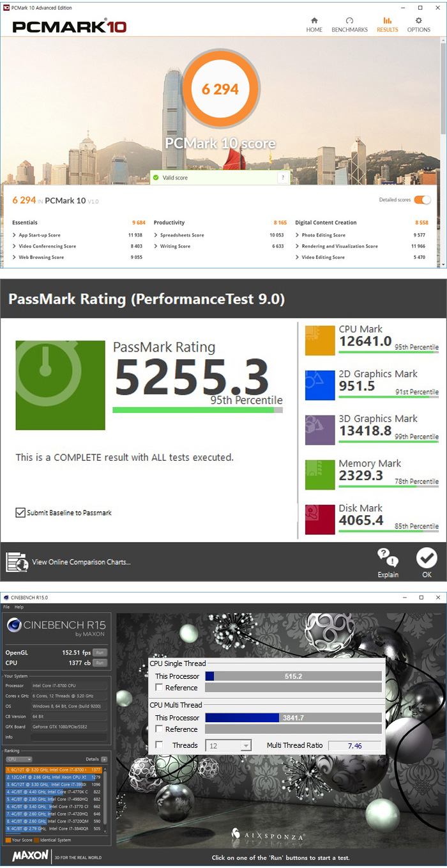Click the orange Your Score legend swatch
Screen dimensions: 447x868
[x=8, y=840]
